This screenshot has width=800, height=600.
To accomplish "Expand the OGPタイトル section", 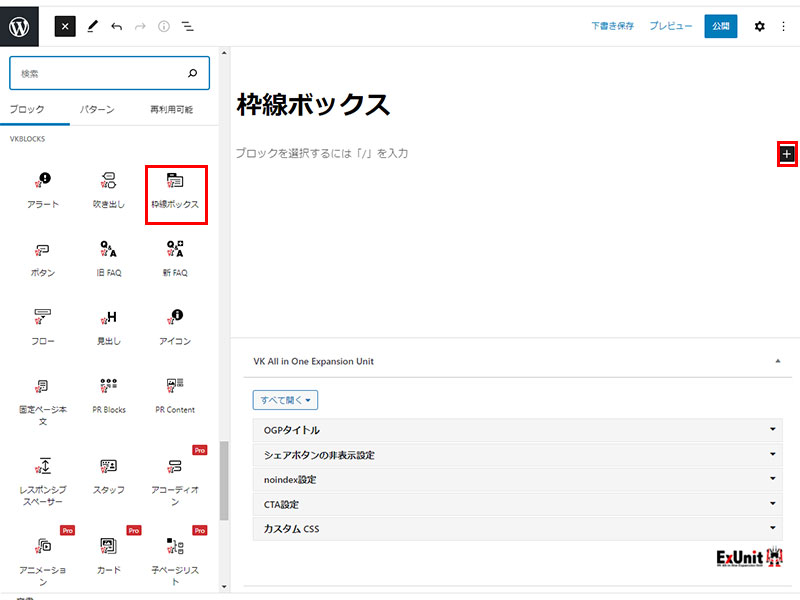I will click(x=517, y=430).
